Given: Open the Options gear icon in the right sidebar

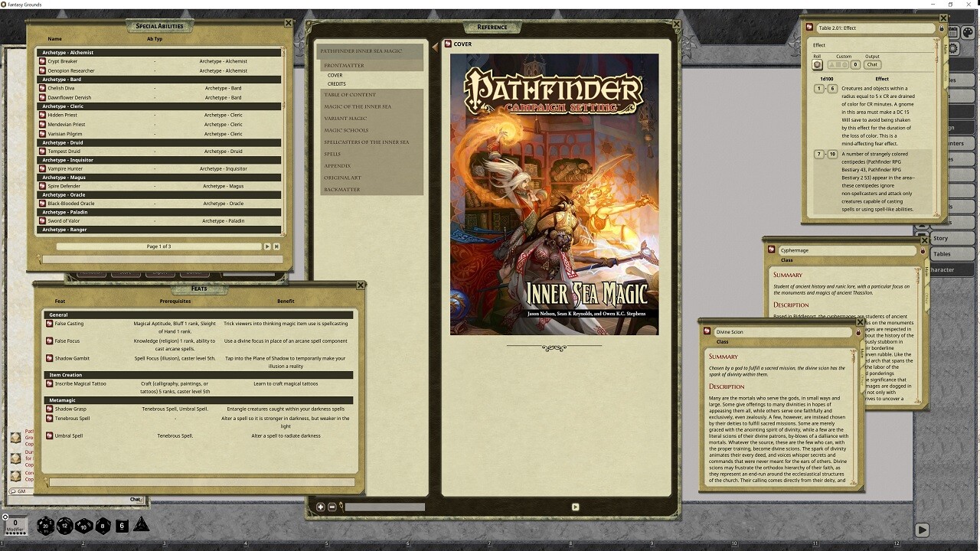Looking at the screenshot, I should click(x=952, y=48).
